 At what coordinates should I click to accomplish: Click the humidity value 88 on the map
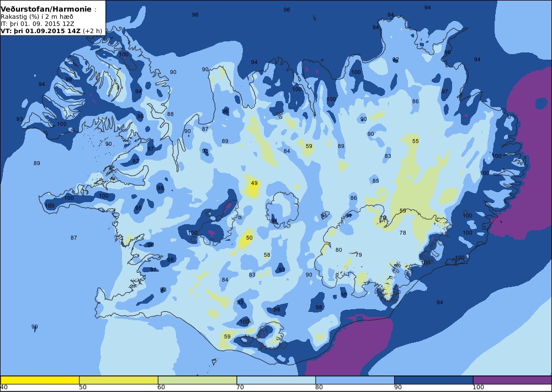coord(171,114)
